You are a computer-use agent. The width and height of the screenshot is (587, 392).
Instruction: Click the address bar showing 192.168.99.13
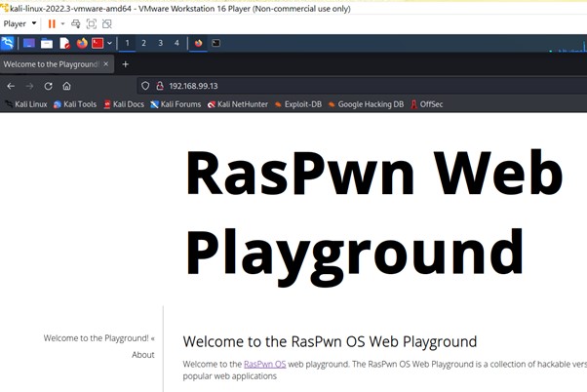[x=362, y=86]
